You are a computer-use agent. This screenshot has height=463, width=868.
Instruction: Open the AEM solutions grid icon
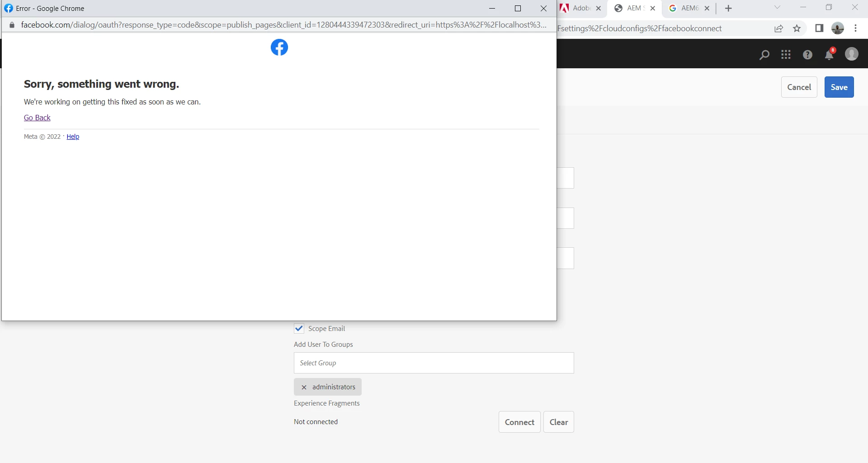point(786,55)
